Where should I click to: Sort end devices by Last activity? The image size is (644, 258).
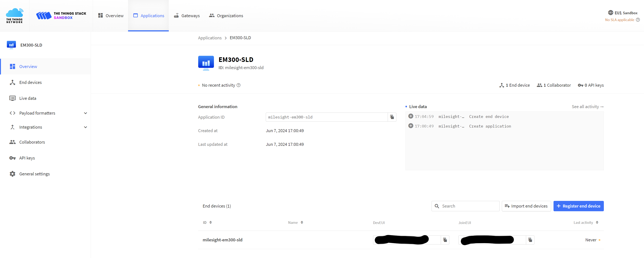(x=586, y=223)
